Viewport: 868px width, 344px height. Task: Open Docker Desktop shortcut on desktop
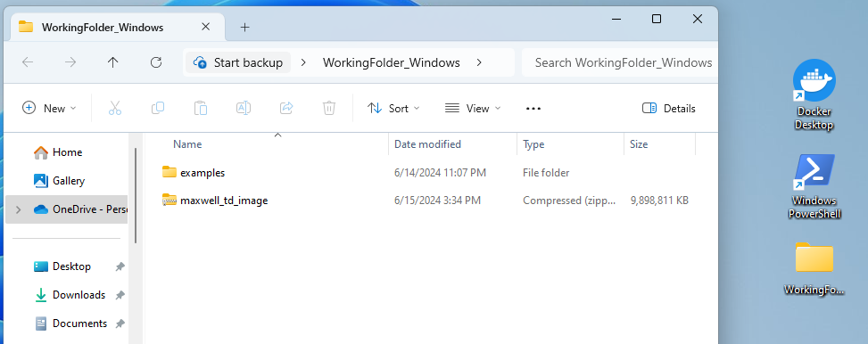coord(814,94)
